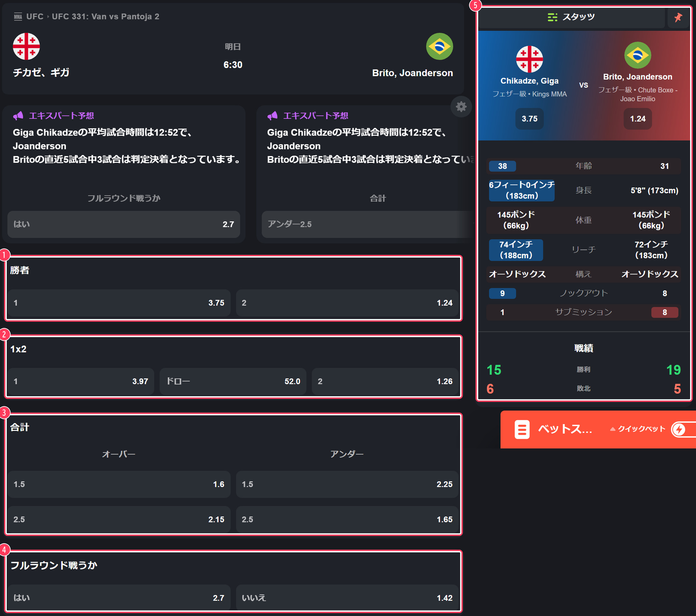Click the MMA sport icon in breadcrumb
The height and width of the screenshot is (616, 696).
point(18,17)
